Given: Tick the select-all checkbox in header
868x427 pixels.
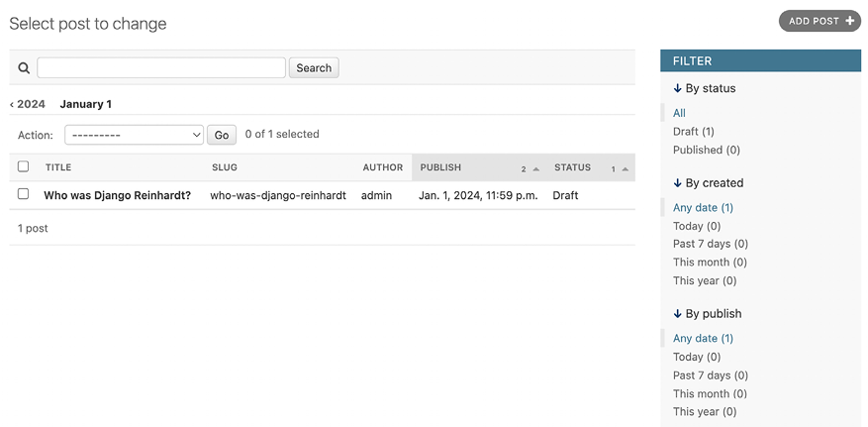Looking at the screenshot, I should tap(23, 166).
